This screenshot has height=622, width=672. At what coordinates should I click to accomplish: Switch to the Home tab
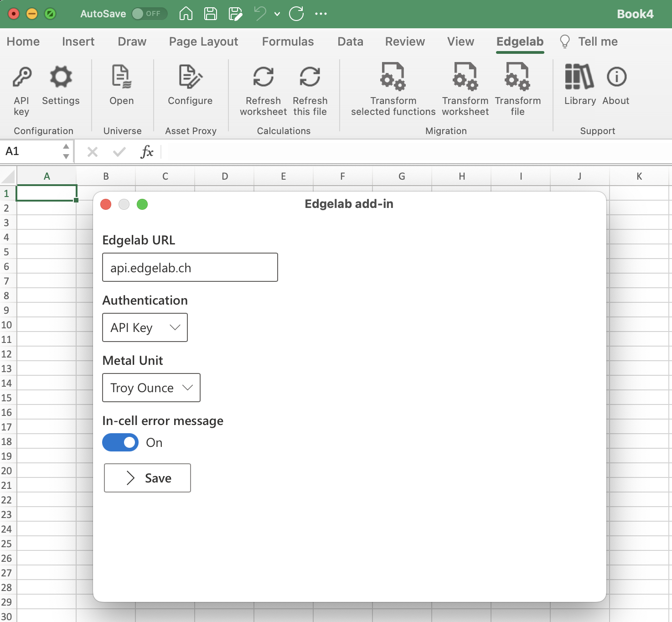pyautogui.click(x=23, y=41)
